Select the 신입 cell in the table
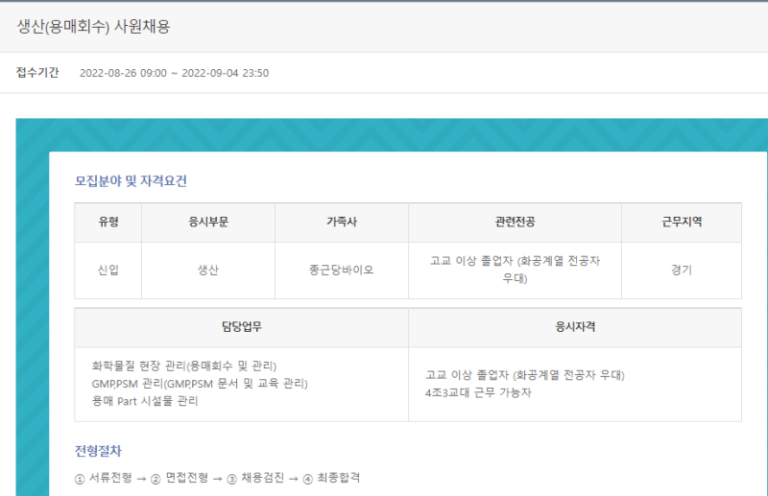Screen dimensions: 768x496 pyautogui.click(x=108, y=270)
